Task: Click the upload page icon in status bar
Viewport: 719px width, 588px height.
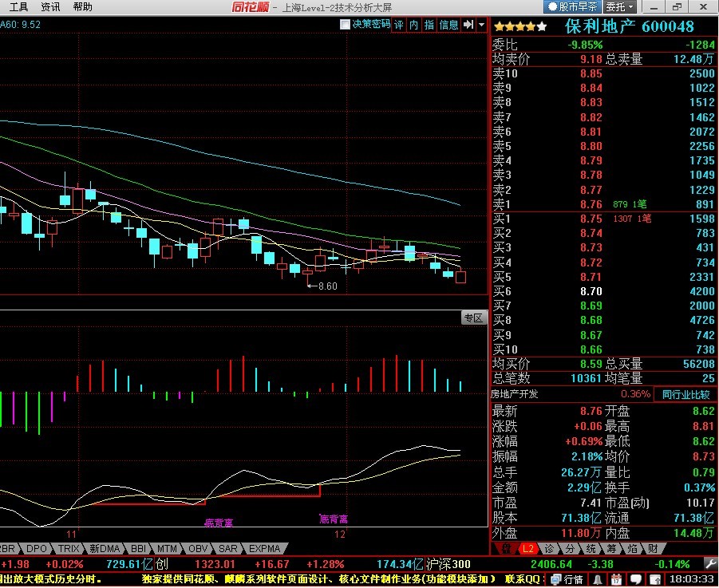Action: [x=655, y=580]
